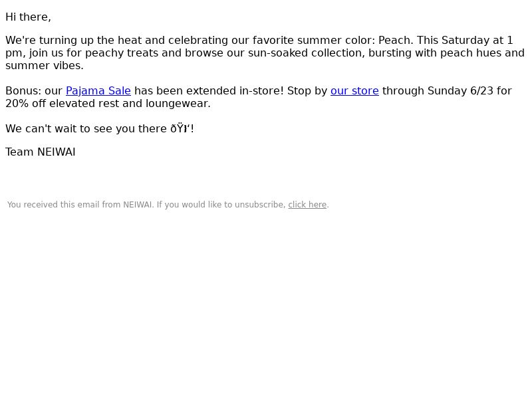This screenshot has height=399, width=532.
Task: Click the garbled emoji after 'see you there'
Action: [180, 129]
